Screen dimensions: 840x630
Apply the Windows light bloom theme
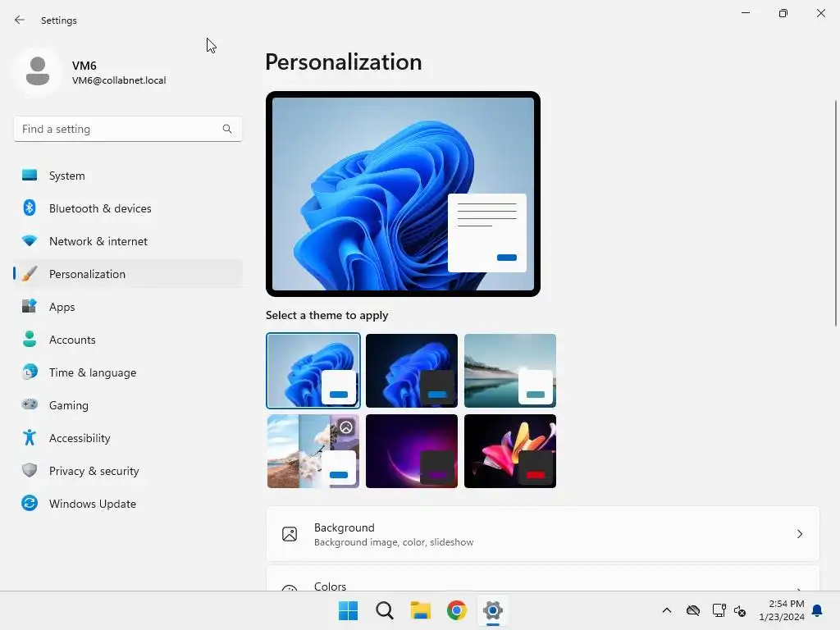pyautogui.click(x=313, y=370)
